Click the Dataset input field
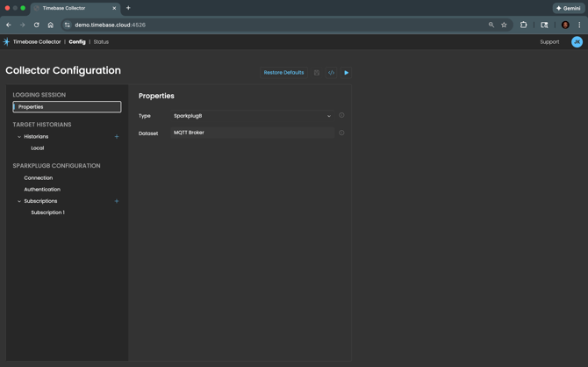Viewport: 588px width, 367px height. (252, 133)
